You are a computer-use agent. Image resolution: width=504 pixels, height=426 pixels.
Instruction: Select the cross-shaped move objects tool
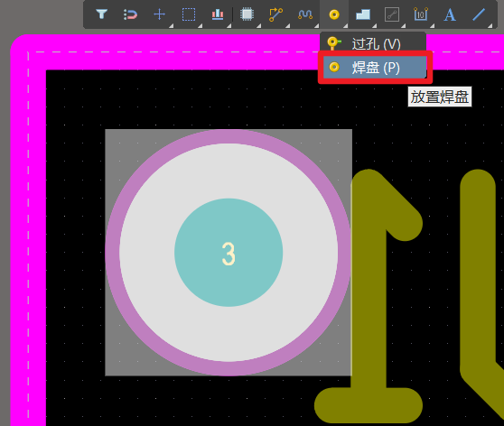tap(160, 14)
